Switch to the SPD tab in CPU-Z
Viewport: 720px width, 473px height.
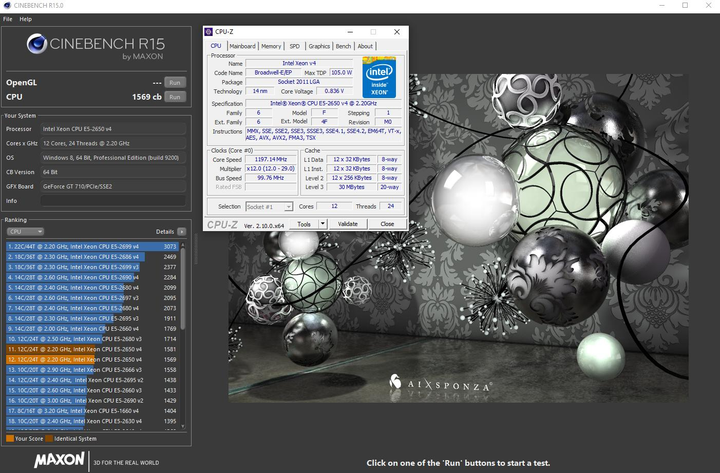[295, 46]
